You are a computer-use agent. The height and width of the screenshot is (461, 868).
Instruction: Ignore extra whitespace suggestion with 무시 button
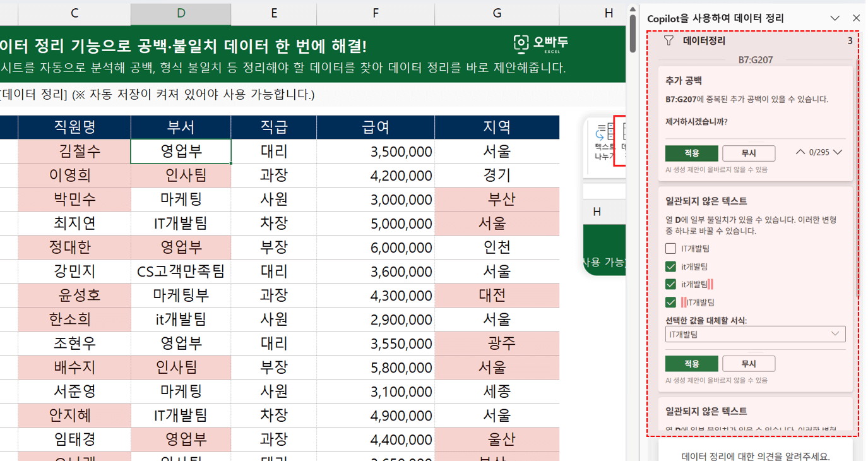[x=749, y=152]
